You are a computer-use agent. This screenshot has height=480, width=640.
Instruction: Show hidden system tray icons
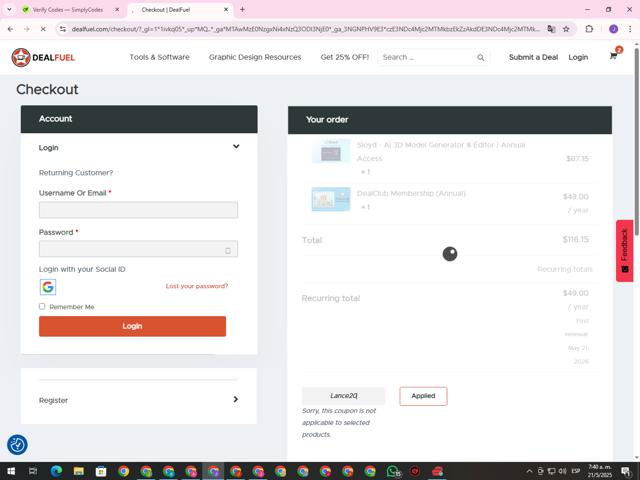[x=529, y=471]
